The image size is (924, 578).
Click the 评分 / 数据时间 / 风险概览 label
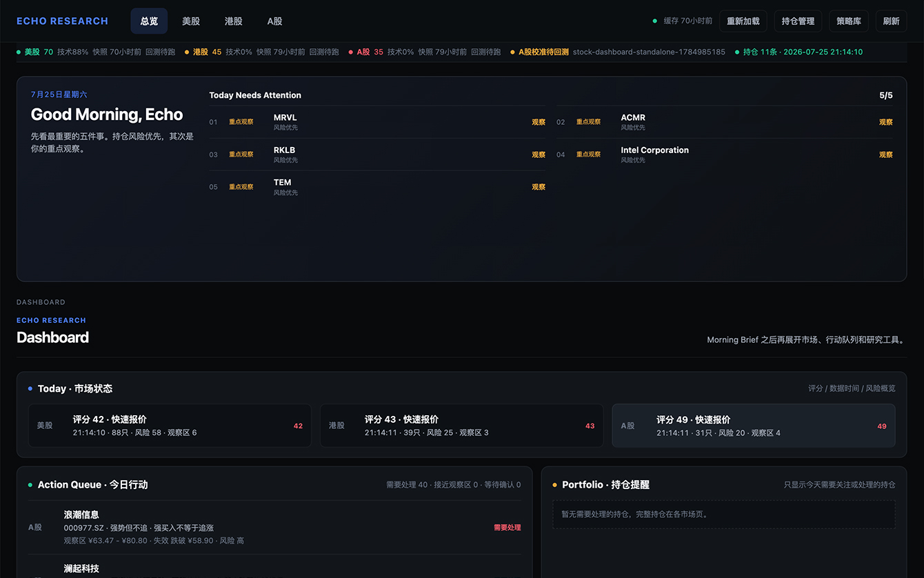852,388
